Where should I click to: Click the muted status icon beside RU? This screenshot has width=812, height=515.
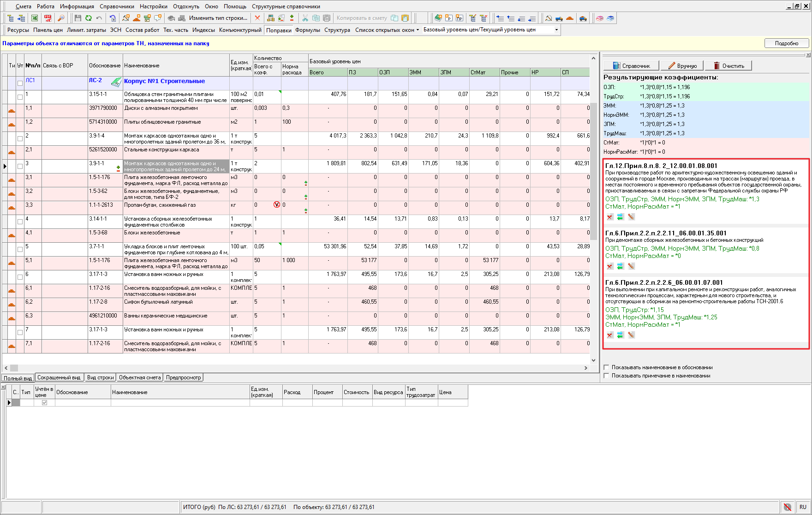click(x=788, y=507)
